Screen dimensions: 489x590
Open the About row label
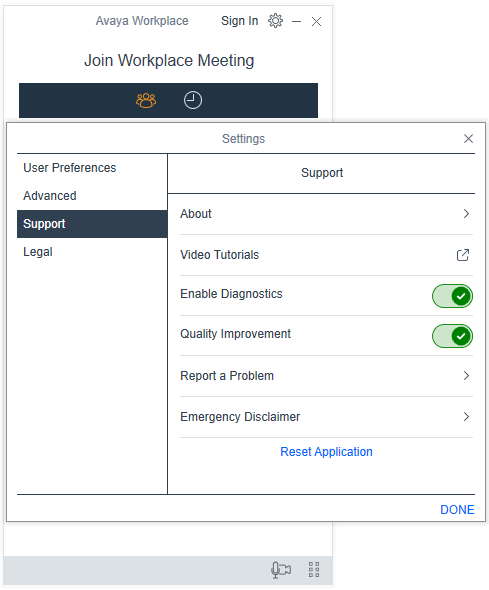point(196,214)
